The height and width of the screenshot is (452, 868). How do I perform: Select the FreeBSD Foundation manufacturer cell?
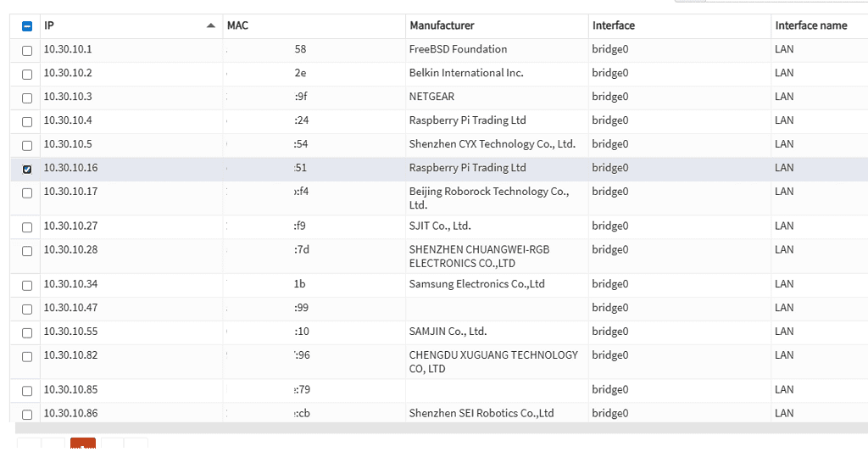[458, 49]
